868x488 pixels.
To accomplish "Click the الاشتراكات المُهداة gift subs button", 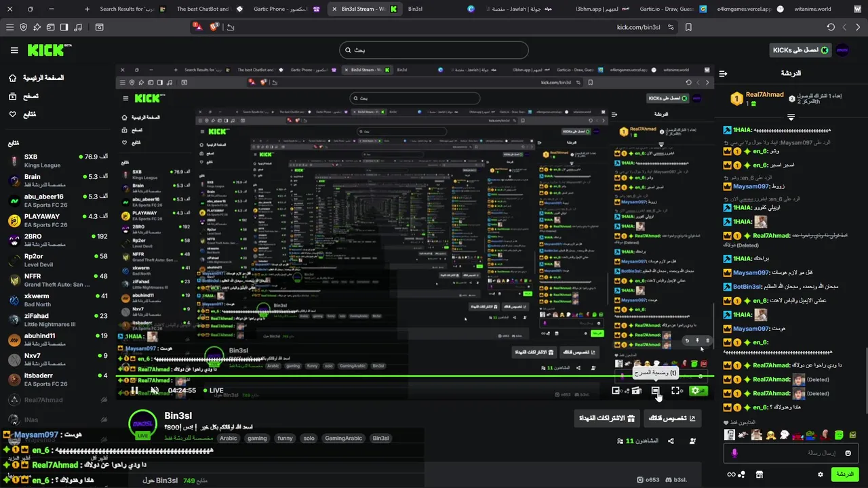I will (608, 418).
